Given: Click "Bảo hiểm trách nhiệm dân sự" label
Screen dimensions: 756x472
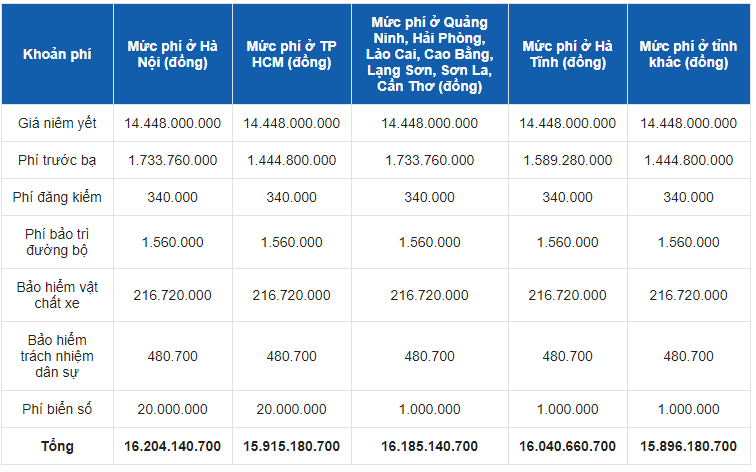Looking at the screenshot, I should pos(57,356).
